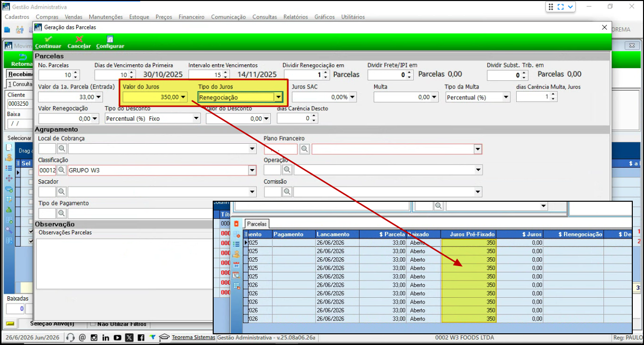This screenshot has width=644, height=345.
Task: Click the magnifier beside Classificação code
Action: click(x=62, y=171)
